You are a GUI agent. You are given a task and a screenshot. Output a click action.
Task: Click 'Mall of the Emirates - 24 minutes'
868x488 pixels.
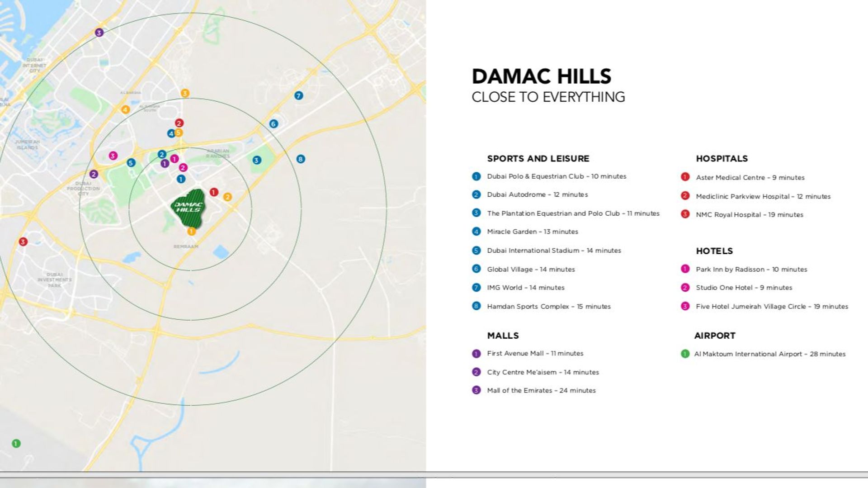click(x=541, y=391)
